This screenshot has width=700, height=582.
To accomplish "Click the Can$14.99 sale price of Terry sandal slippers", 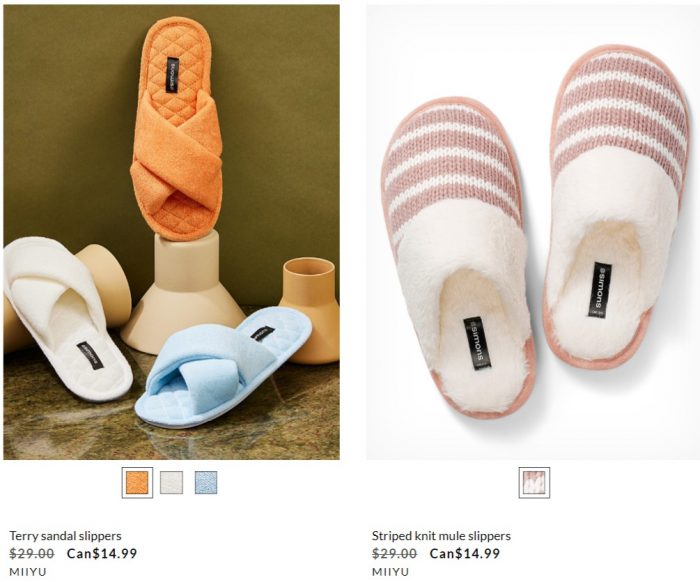I will click(x=102, y=553).
